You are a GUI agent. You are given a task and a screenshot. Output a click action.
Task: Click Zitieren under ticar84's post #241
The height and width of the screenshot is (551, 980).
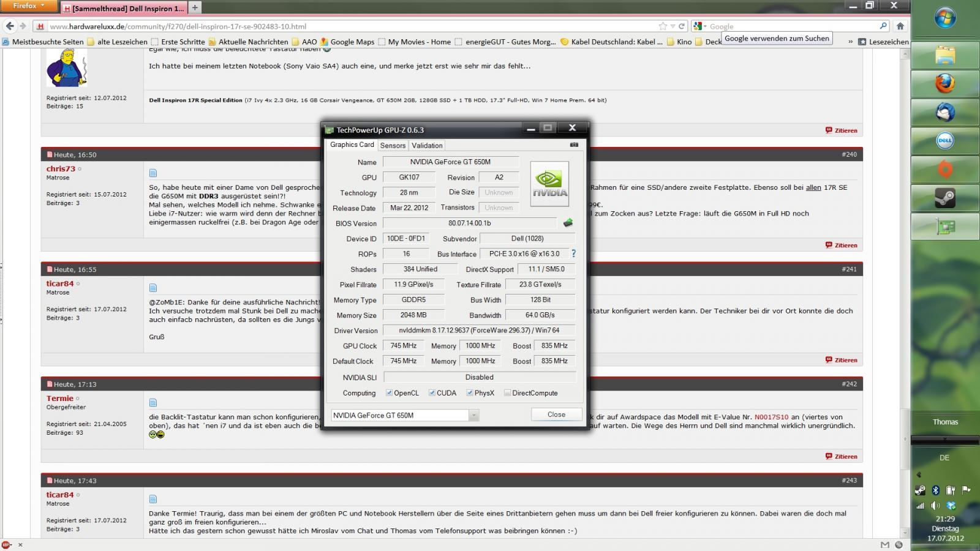[841, 360]
